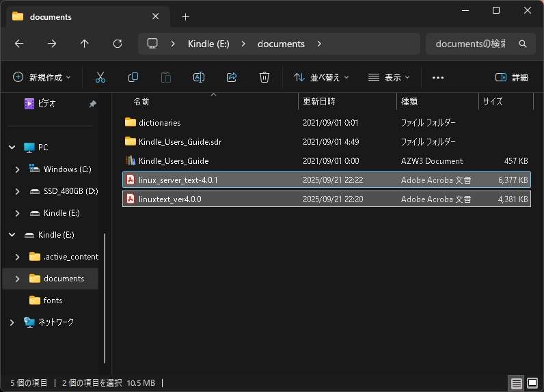Open the 並べ替え sort dropdown
544x392 pixels.
pos(321,78)
